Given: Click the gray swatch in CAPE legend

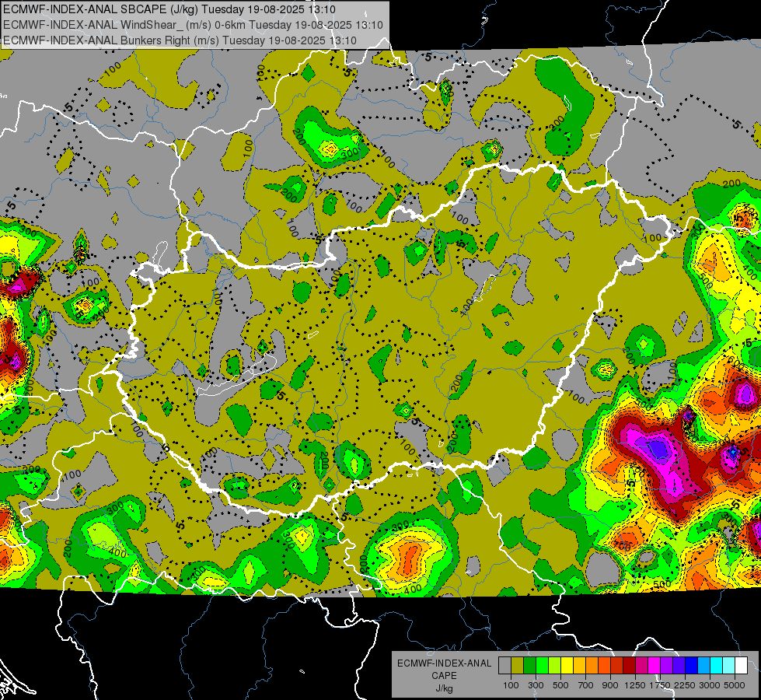Looking at the screenshot, I should tap(504, 666).
